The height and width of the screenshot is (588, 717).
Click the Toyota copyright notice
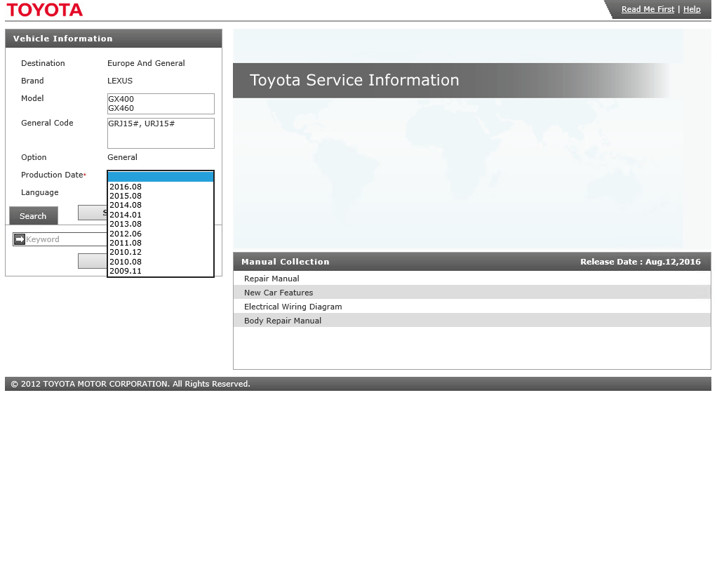coord(130,384)
